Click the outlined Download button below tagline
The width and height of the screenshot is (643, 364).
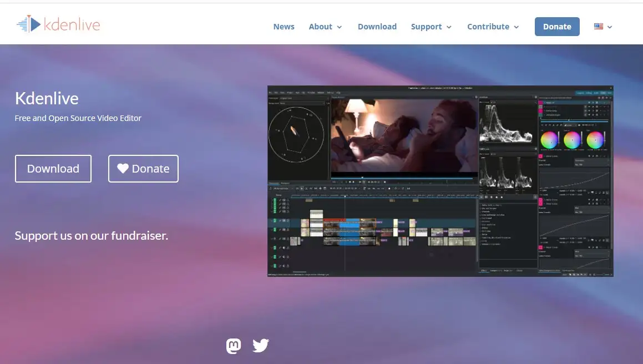53,169
